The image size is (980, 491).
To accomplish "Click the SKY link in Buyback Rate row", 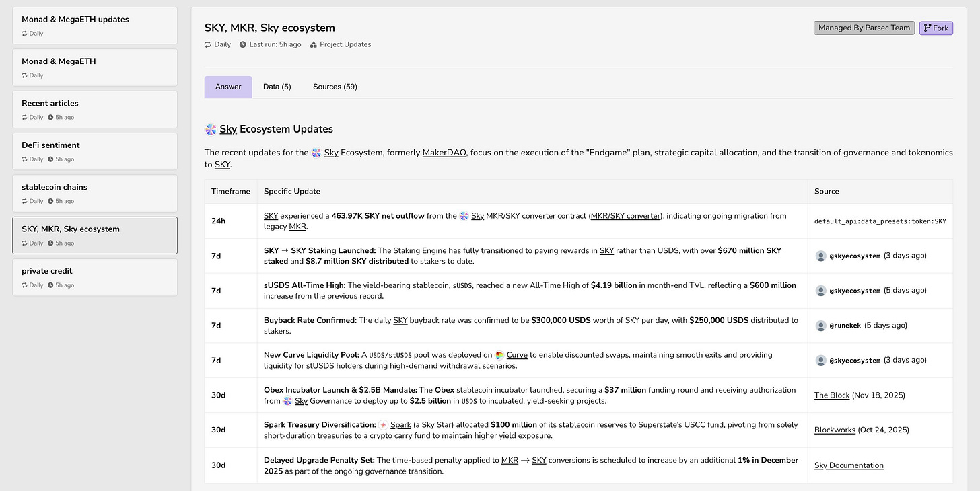I will [x=400, y=320].
